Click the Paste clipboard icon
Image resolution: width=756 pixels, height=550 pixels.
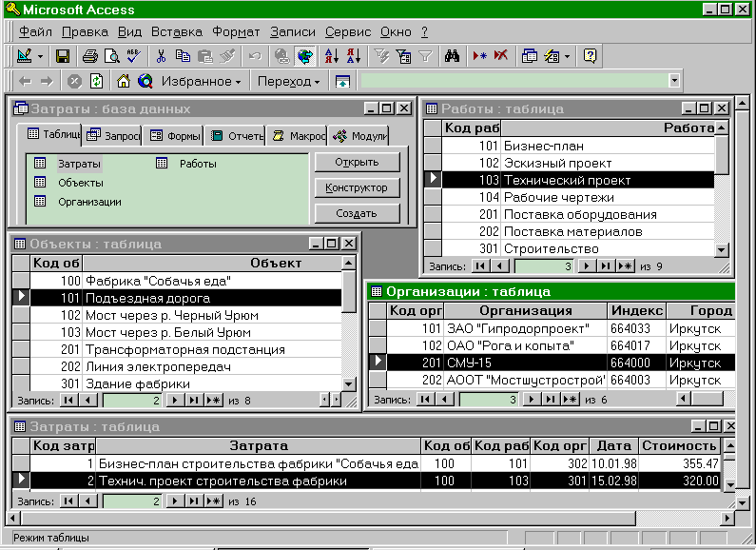204,56
